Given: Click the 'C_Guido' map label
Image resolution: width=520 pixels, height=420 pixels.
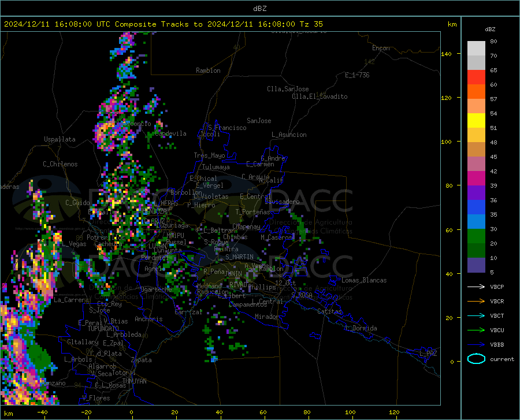Looking at the screenshot, I should click(x=77, y=203).
